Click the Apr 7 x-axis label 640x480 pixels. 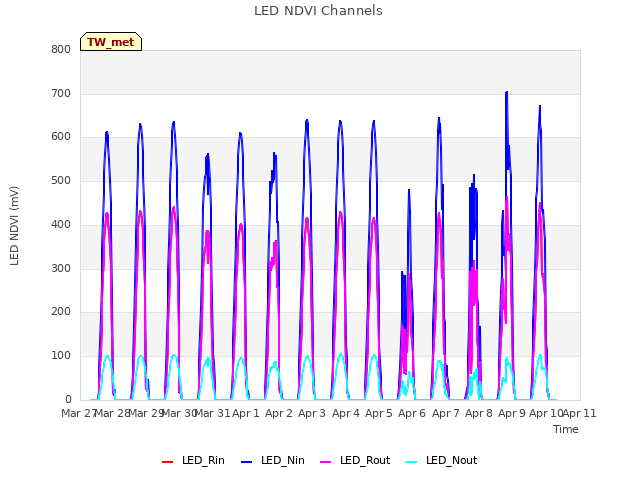446,413
